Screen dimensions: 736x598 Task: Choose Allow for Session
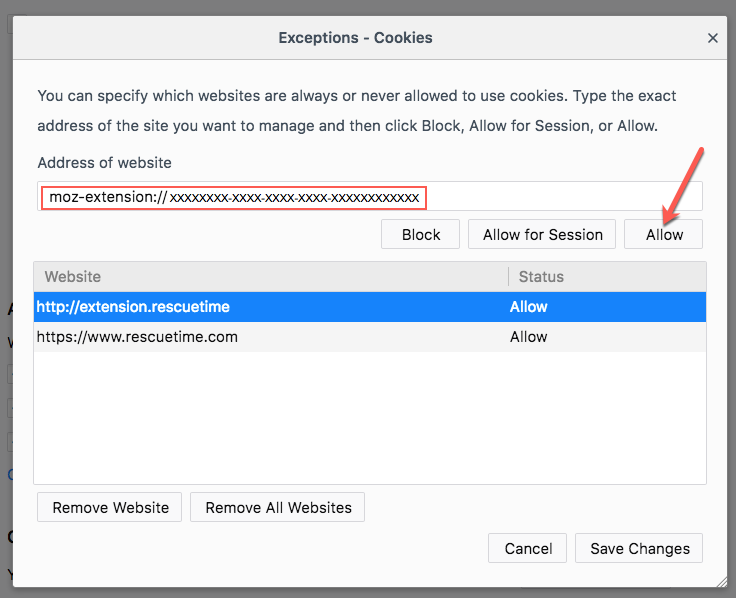point(543,234)
